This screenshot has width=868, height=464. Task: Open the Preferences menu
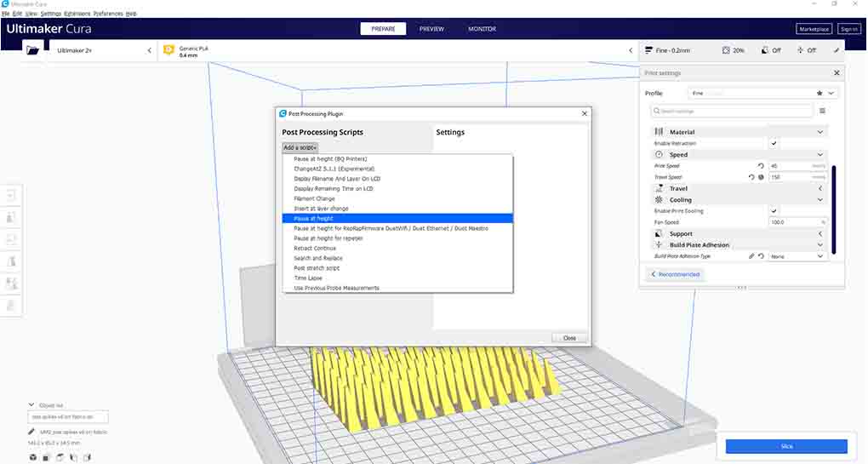point(107,14)
